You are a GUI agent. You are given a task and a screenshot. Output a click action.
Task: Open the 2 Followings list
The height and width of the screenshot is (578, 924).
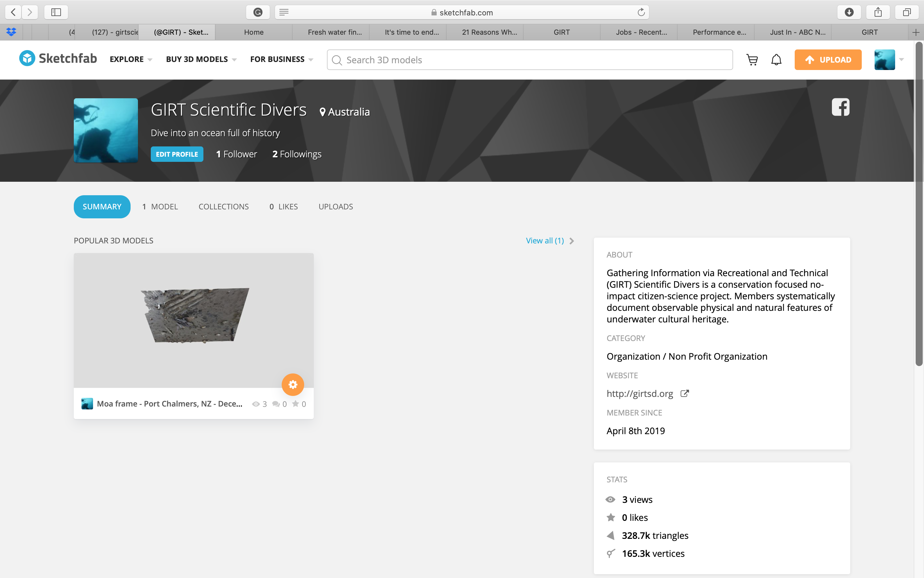point(297,154)
